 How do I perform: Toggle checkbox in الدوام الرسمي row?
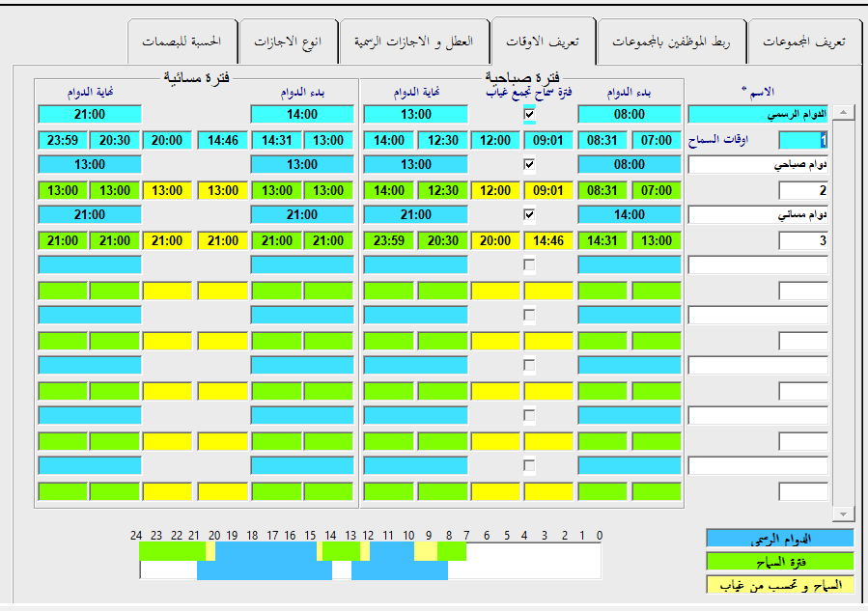pyautogui.click(x=529, y=115)
